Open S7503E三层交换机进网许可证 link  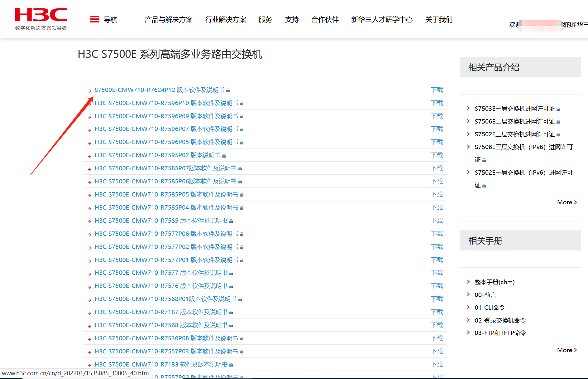[x=515, y=109]
